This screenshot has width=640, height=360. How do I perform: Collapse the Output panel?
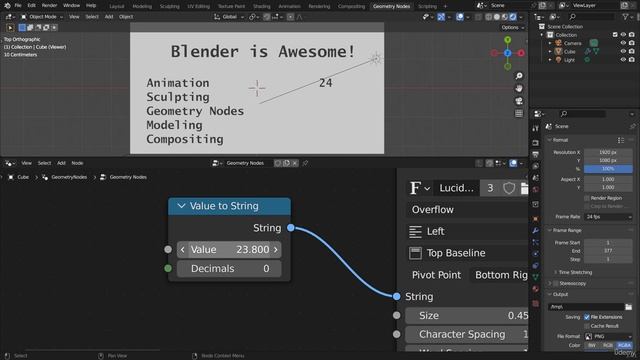tap(560, 294)
